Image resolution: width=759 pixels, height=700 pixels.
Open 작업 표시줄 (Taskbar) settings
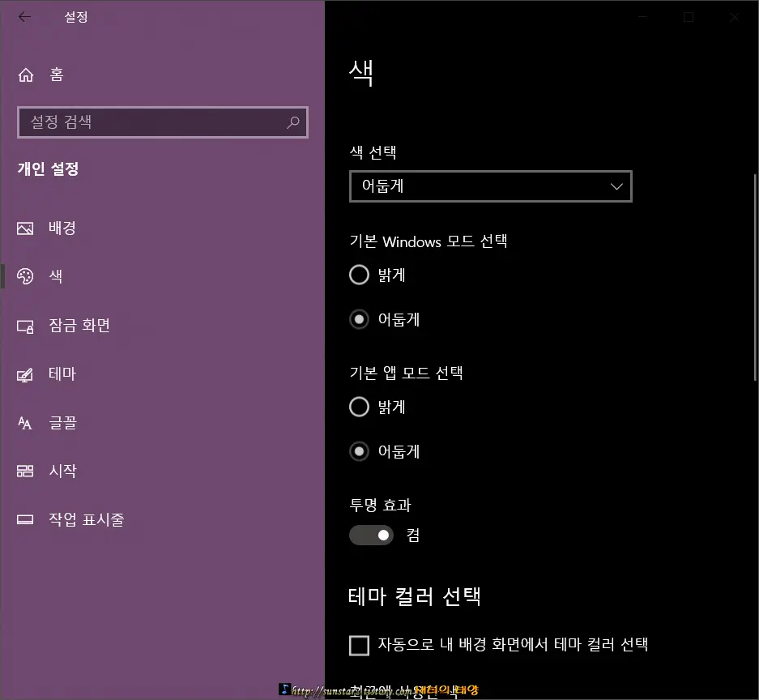(x=24, y=519)
